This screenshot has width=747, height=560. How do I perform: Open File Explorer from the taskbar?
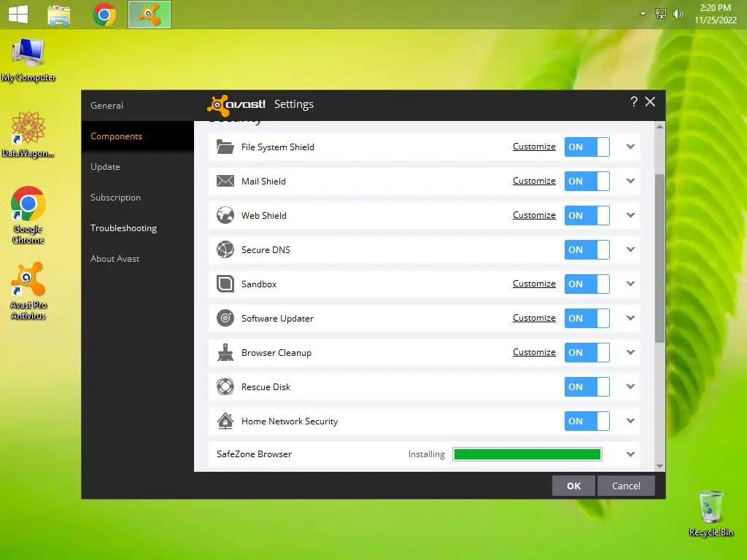coord(59,15)
